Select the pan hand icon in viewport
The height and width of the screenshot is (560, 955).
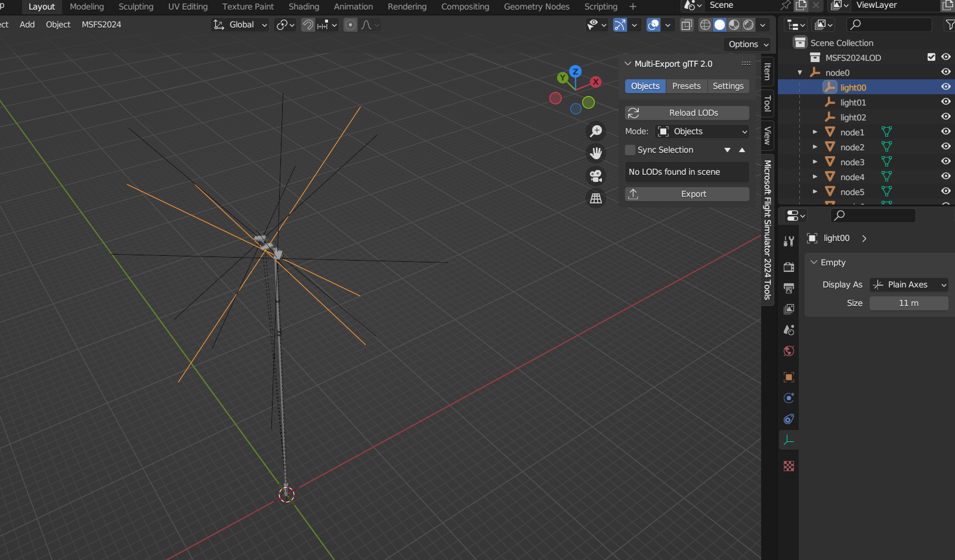(x=595, y=153)
